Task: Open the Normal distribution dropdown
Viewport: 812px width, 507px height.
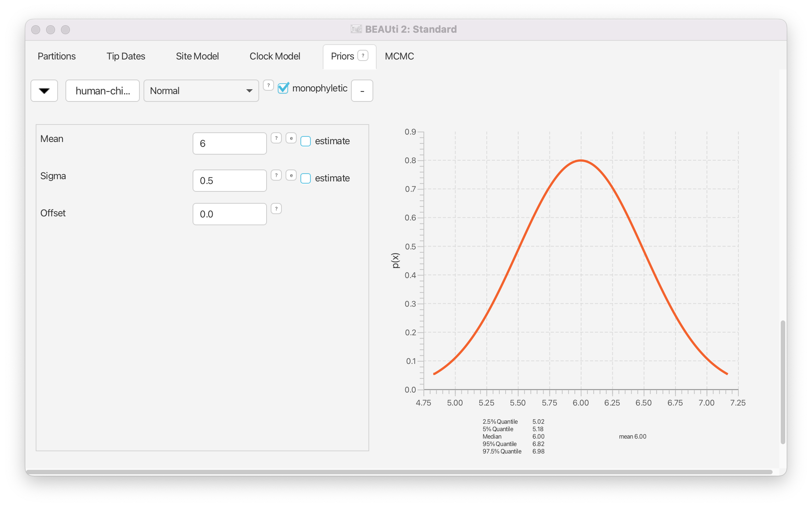Action: (x=201, y=91)
